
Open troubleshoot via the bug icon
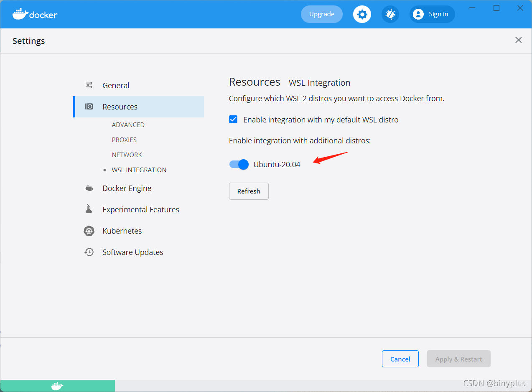coord(390,14)
